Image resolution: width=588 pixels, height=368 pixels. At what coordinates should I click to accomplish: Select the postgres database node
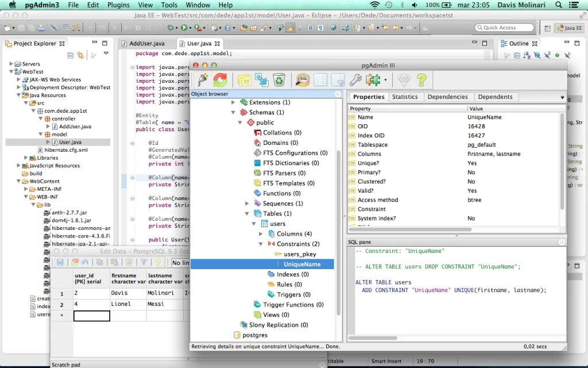(254, 335)
